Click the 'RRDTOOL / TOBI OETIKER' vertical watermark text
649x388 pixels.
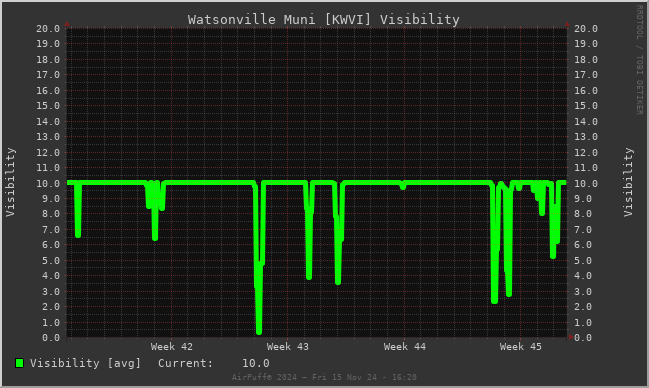[x=639, y=60]
